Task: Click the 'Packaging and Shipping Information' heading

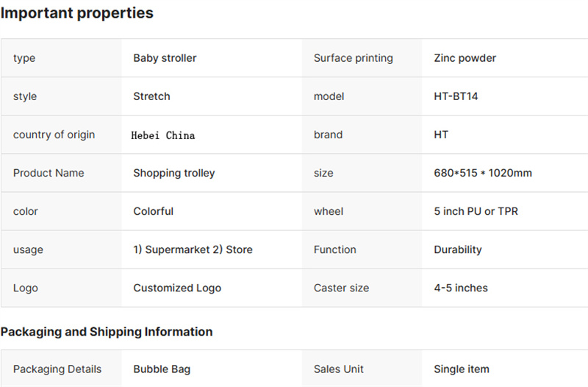Action: pos(107,333)
